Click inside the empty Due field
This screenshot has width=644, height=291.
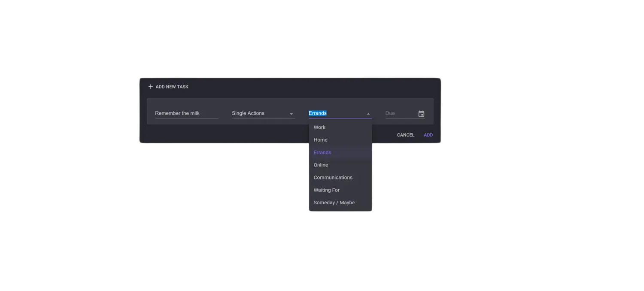click(397, 113)
